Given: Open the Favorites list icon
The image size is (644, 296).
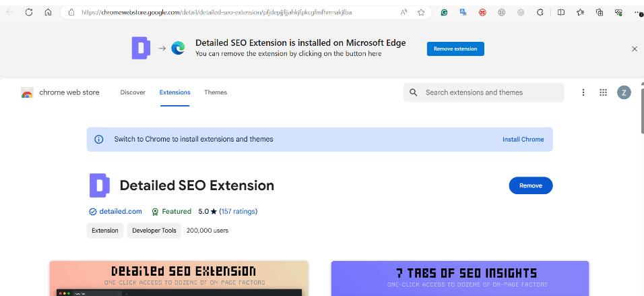Looking at the screenshot, I should click(x=580, y=12).
